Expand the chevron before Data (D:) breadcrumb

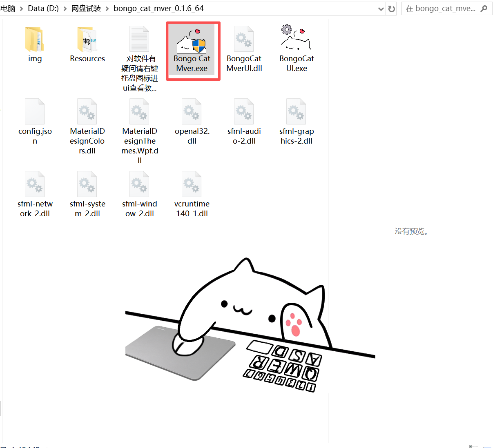(21, 9)
